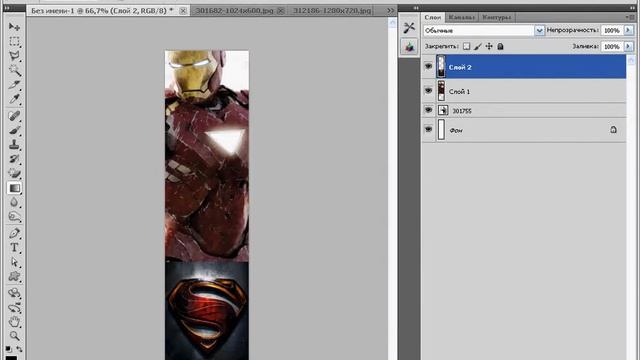Screen dimensions: 640x360
Task: Swap foreground and background colors
Action: tap(19, 349)
